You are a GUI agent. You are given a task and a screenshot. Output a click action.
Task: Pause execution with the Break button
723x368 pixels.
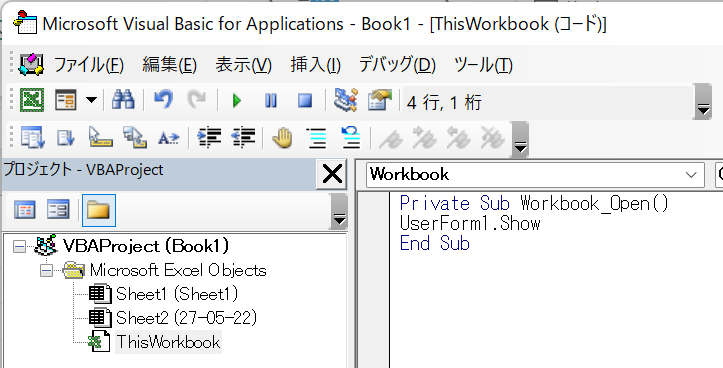(271, 100)
